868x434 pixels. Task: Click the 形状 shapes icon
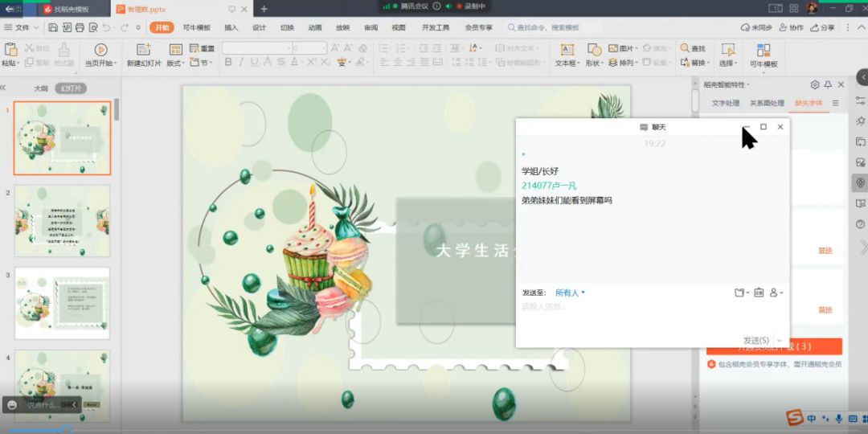pos(594,50)
